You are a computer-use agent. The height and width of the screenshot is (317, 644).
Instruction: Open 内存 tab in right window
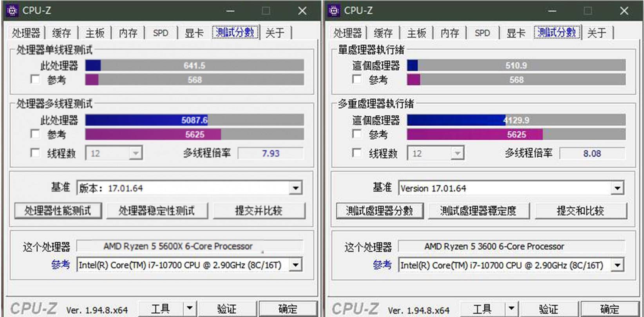(x=450, y=33)
